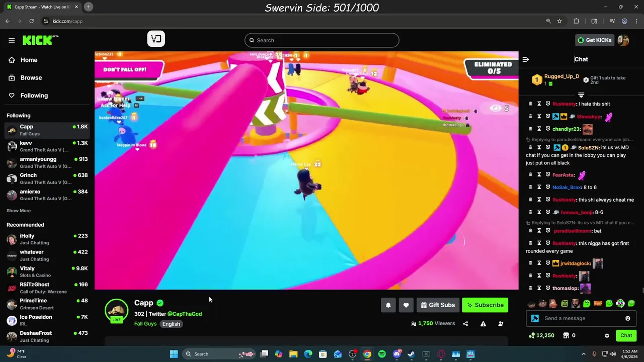This screenshot has height=362, width=644.
Task: Click the green Subscribe button
Action: [485, 305]
